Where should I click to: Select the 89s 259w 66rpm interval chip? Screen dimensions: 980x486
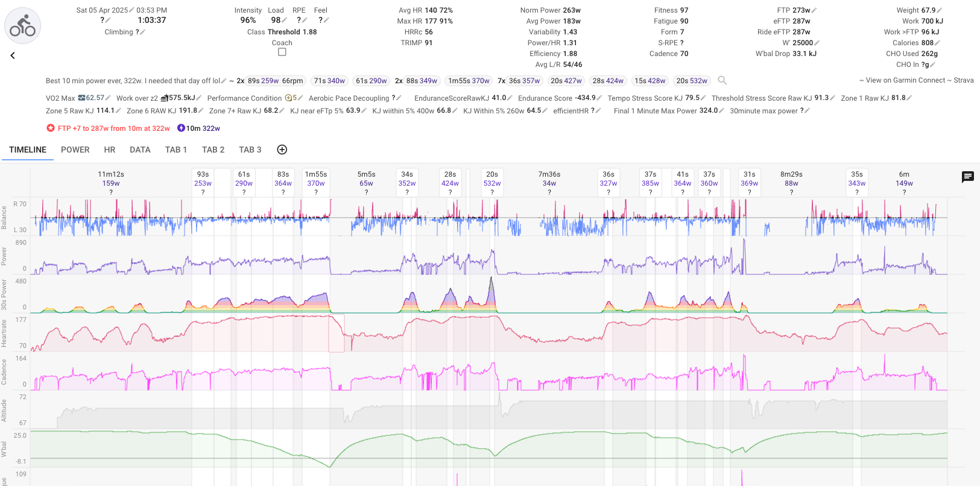277,81
